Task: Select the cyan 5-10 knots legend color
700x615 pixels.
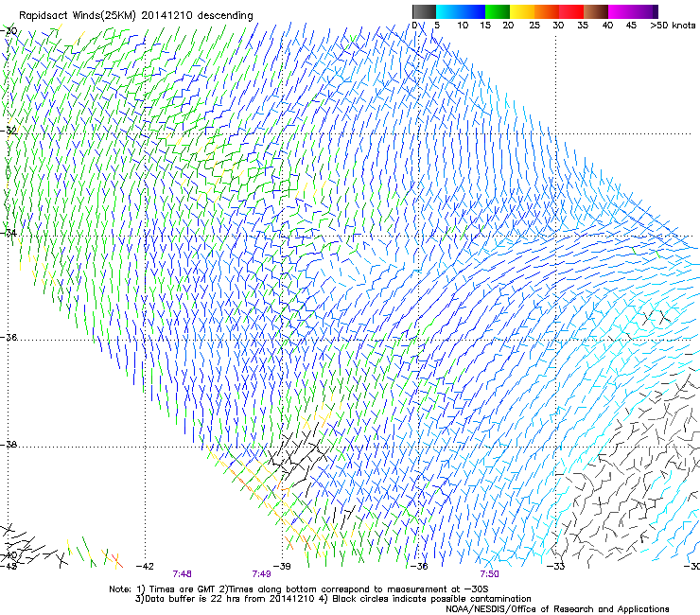Action: 448,11
